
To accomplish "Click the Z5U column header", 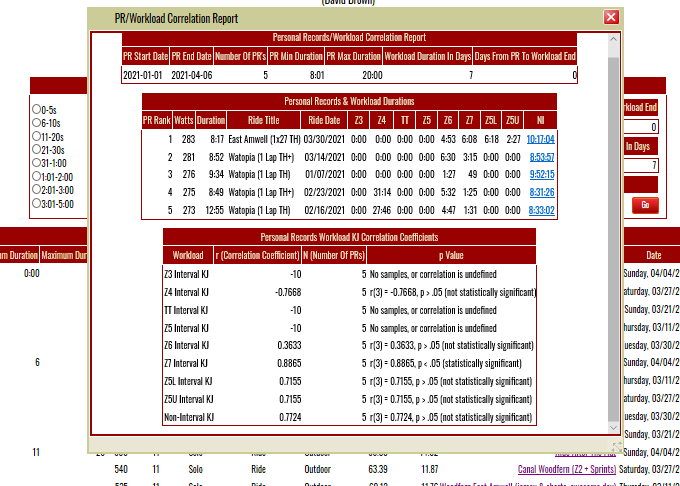I will 512,120.
